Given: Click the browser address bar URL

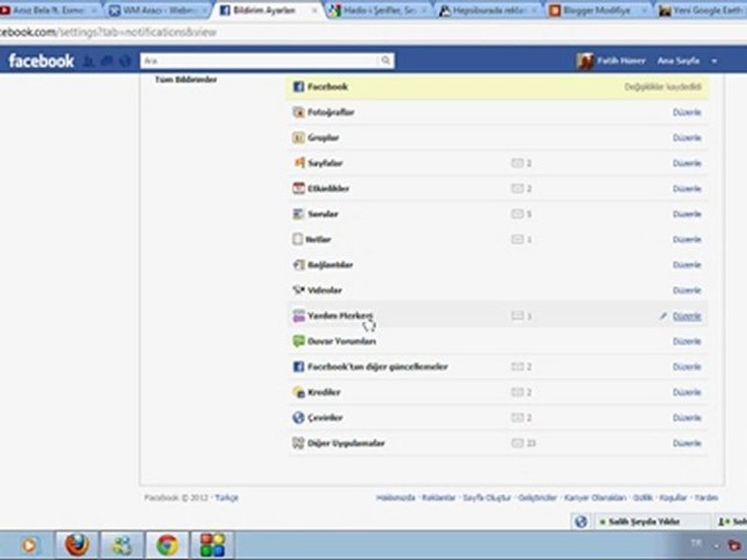Looking at the screenshot, I should pos(108,33).
